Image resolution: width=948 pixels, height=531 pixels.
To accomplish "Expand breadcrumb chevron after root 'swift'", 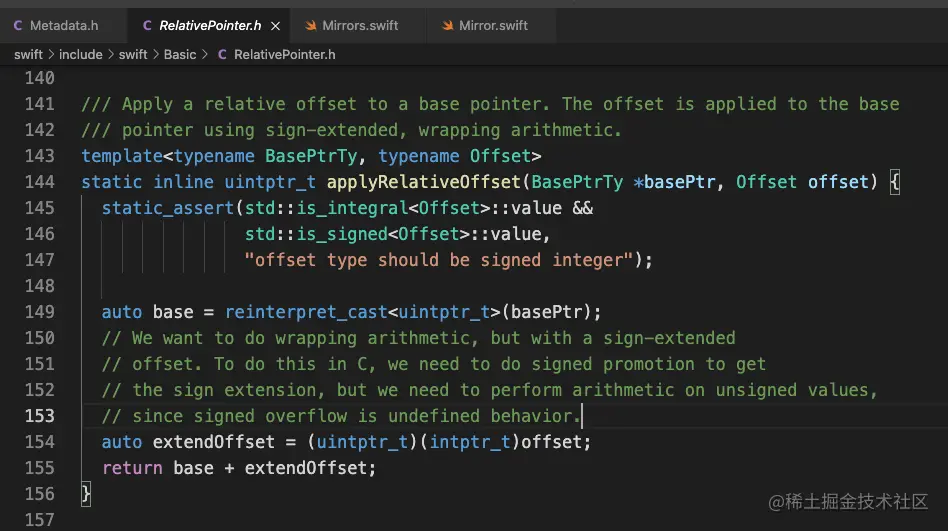I will 51,54.
